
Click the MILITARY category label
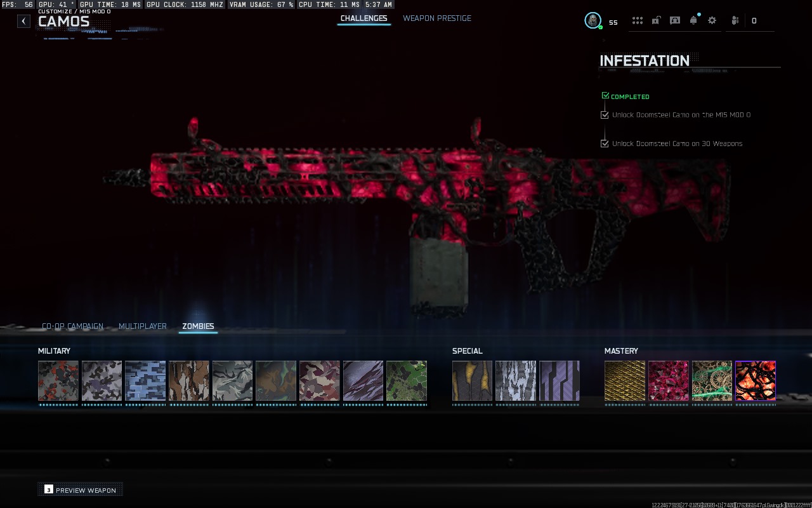[54, 351]
